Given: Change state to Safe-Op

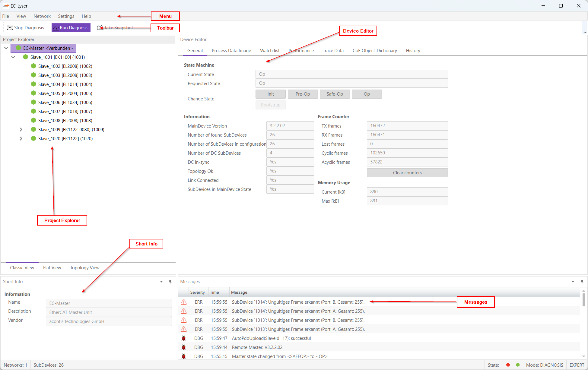Looking at the screenshot, I should pyautogui.click(x=335, y=94).
